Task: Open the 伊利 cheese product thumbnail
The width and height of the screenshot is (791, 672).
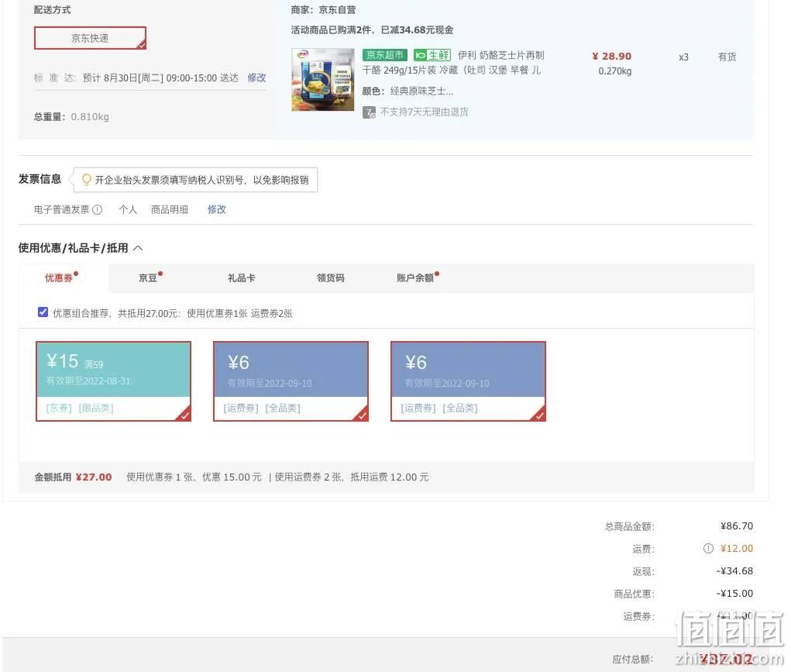Action: pos(323,79)
